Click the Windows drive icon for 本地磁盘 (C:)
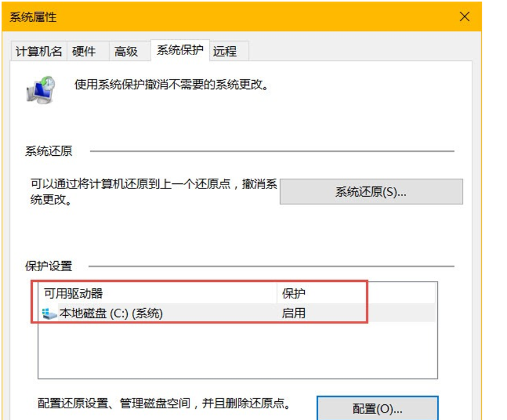The height and width of the screenshot is (420, 507). (50, 314)
